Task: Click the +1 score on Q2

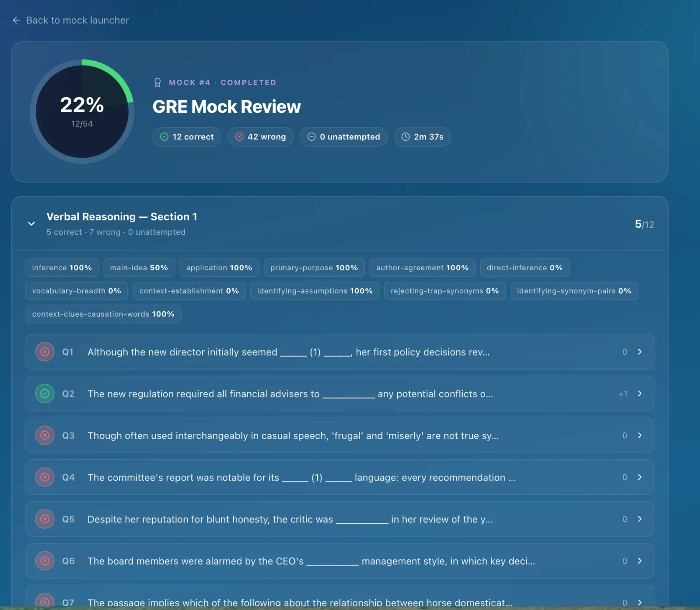Action: (623, 394)
